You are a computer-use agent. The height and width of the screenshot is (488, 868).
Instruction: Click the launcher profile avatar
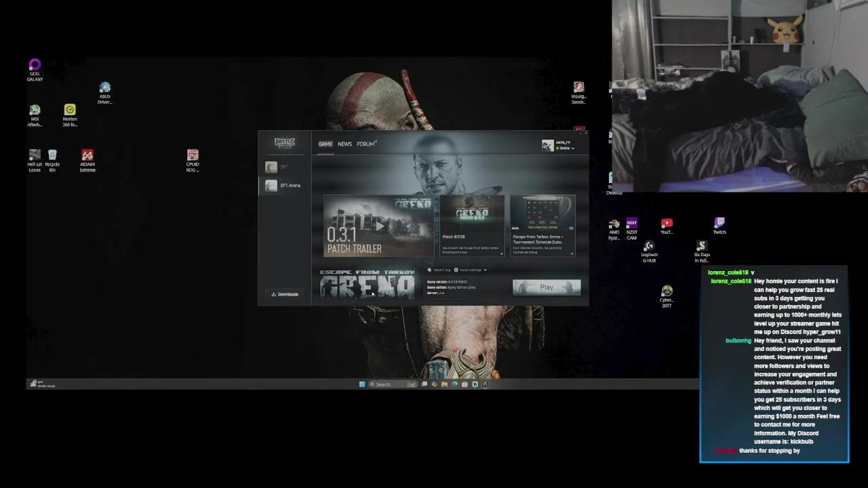pyautogui.click(x=547, y=145)
